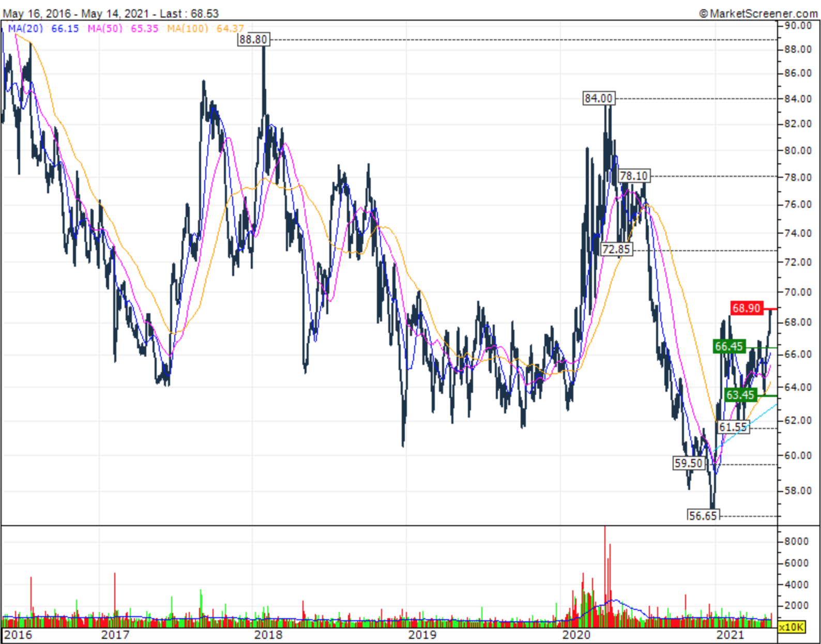Viewport: 821px width, 644px height.
Task: Click the 2020 year axis label
Action: tap(576, 635)
